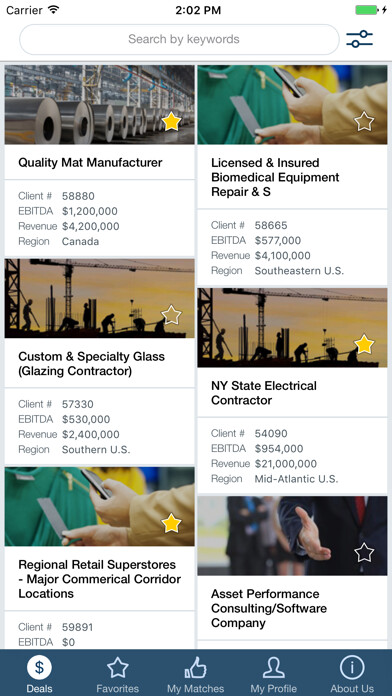Viewport: 392px width, 696px height.
Task: Select Custom & Specialty Glass title
Action: pos(91,364)
